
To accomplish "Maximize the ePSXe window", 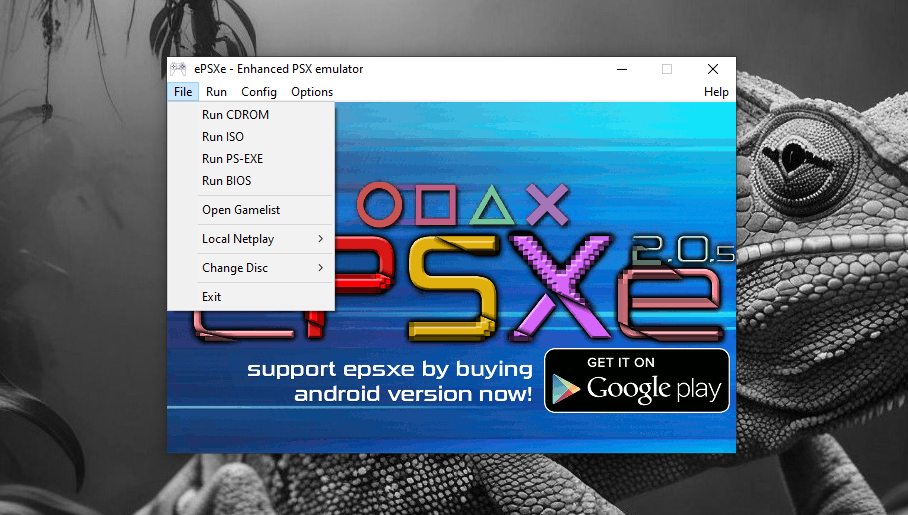I will 667,69.
